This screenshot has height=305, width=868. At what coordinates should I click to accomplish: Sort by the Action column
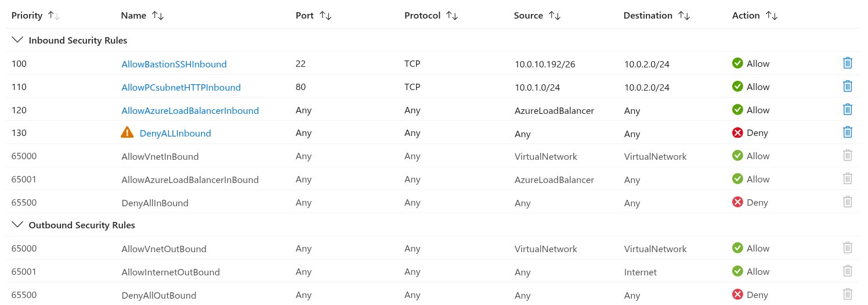coord(772,16)
